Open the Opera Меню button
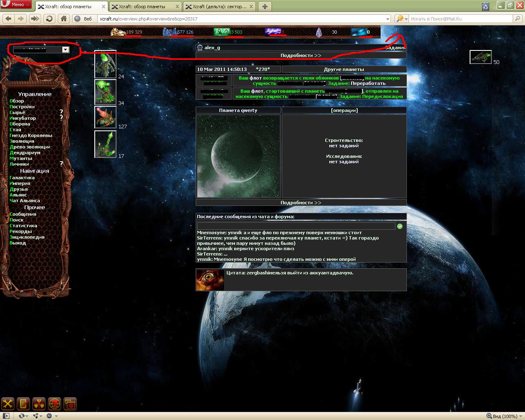The width and height of the screenshot is (525, 420). 16,5
